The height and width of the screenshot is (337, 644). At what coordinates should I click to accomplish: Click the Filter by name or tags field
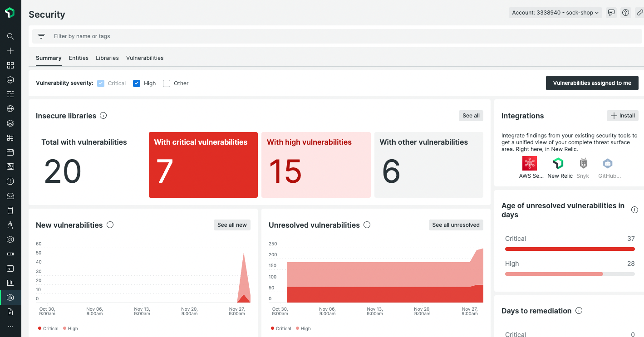pyautogui.click(x=182, y=36)
